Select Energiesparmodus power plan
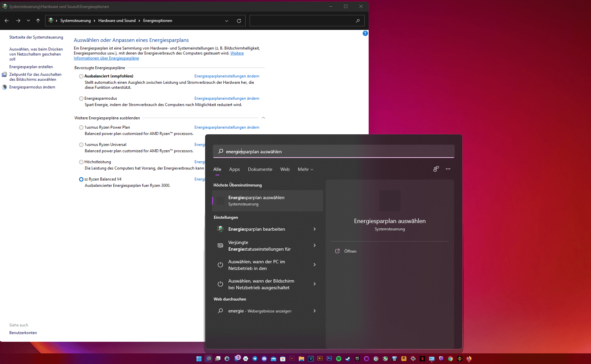 pos(81,98)
